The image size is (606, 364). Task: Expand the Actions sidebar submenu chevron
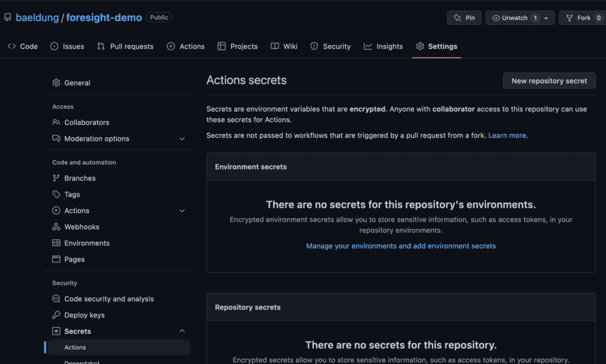[182, 211]
